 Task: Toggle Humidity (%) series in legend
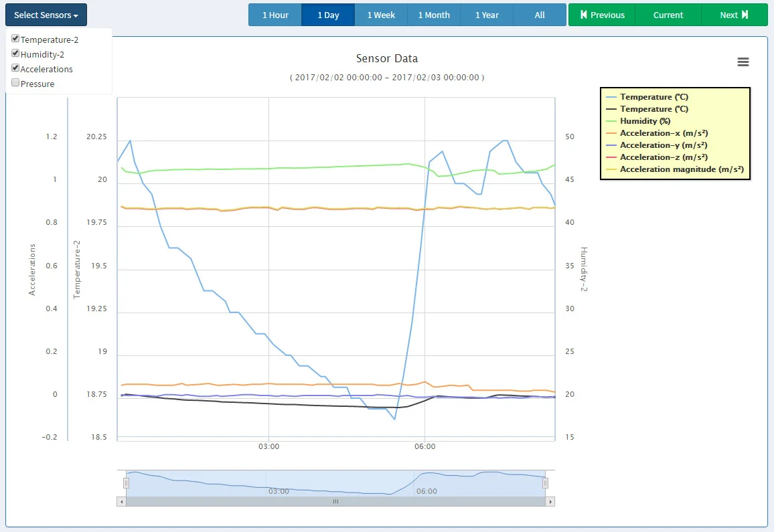pos(645,121)
